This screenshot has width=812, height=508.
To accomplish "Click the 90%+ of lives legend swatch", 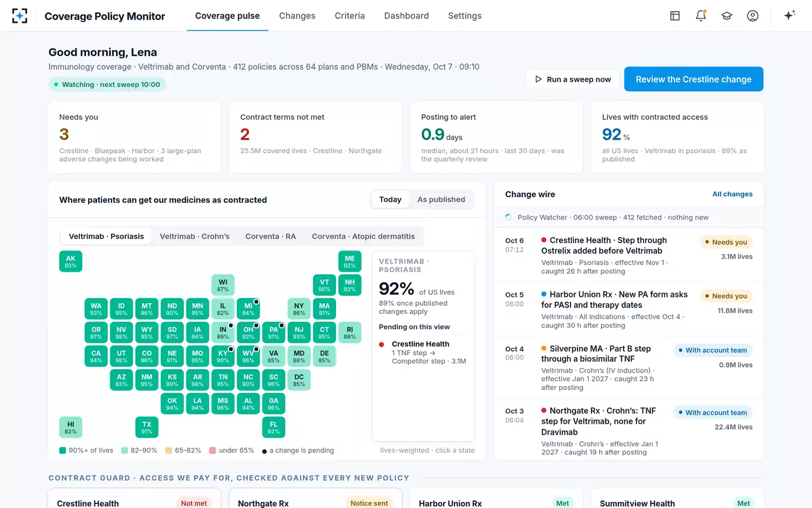I will click(63, 450).
